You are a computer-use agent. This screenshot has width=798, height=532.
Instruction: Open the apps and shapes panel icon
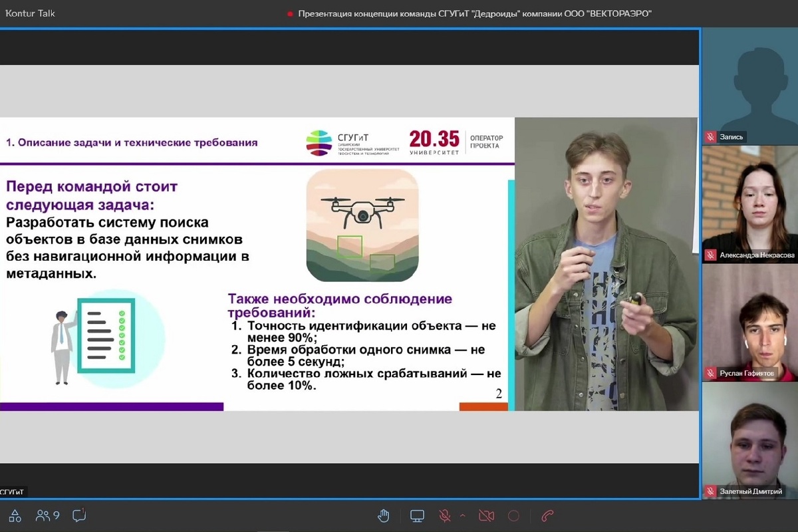pyautogui.click(x=15, y=515)
